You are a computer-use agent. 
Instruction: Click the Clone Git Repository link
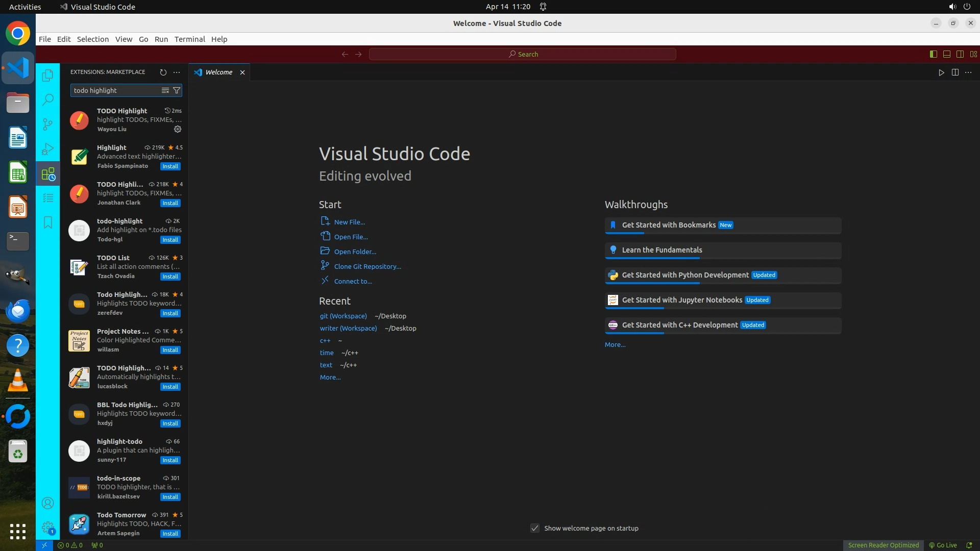pos(367,266)
